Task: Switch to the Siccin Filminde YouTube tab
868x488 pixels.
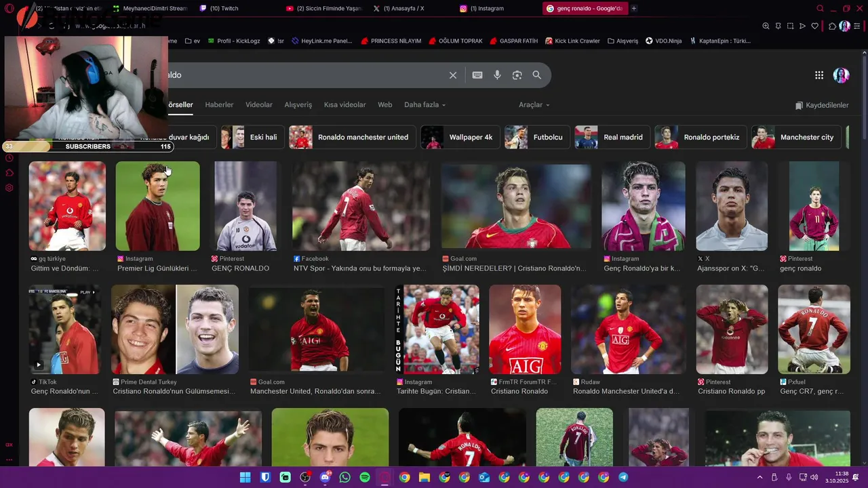Action: (324, 9)
